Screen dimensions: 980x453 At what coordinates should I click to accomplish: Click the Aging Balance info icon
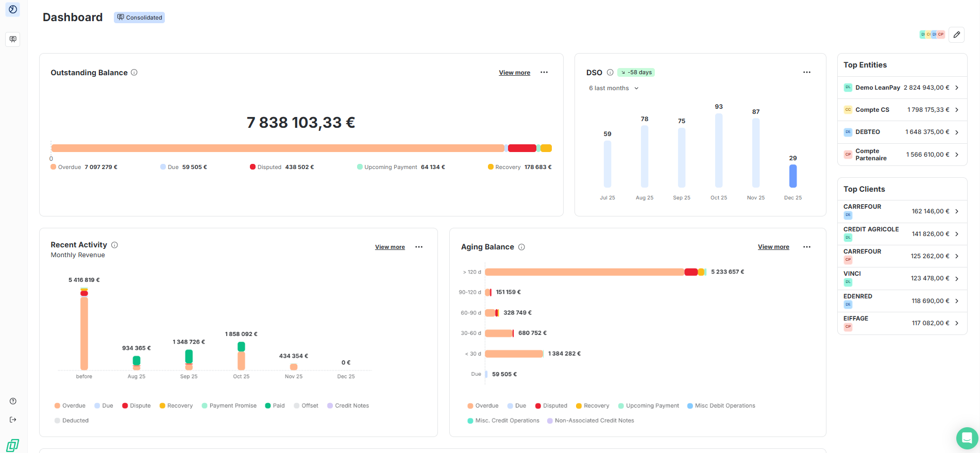pos(521,247)
